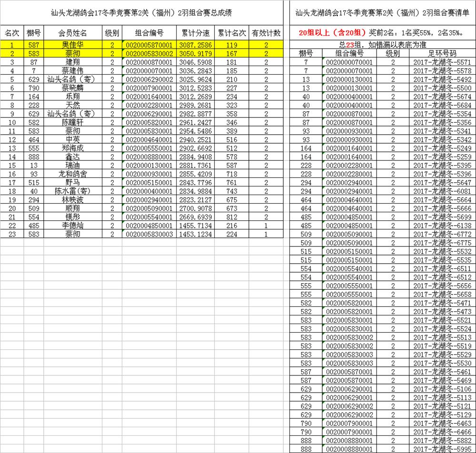Select the member name 李德灿
This screenshot has width=476, height=453.
click(73, 225)
